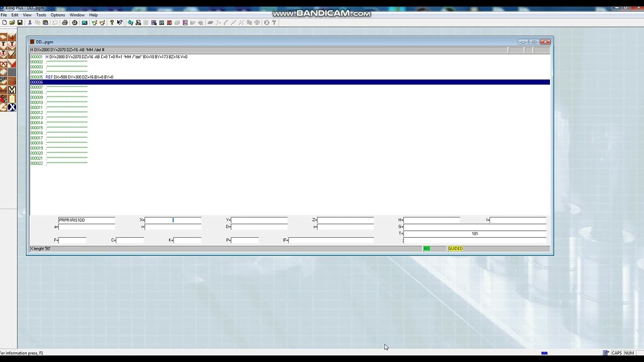Click the teal screen toolbar icon
The width and height of the screenshot is (644, 362).
point(85,23)
